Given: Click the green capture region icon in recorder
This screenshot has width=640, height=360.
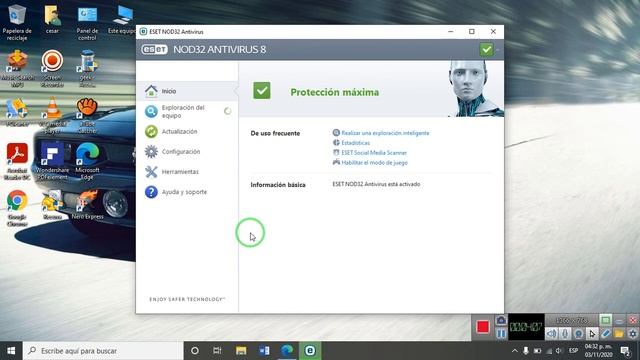Looking at the screenshot, I should pos(605,320).
